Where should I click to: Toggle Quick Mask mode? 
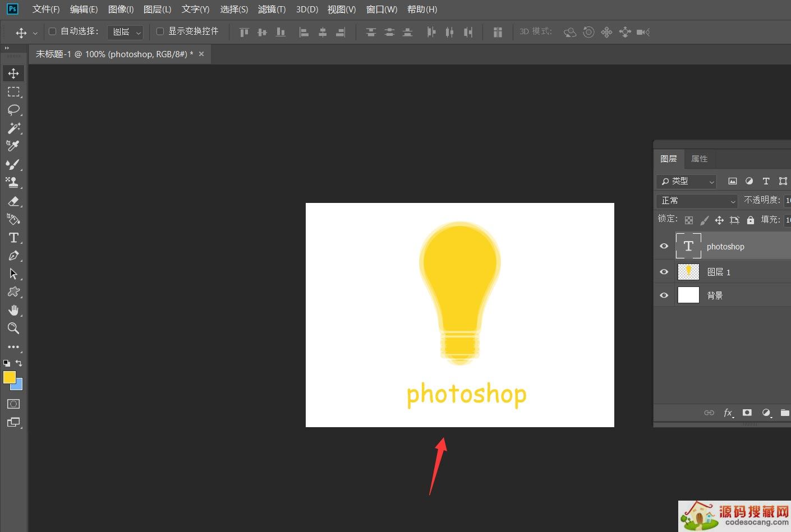[x=13, y=404]
